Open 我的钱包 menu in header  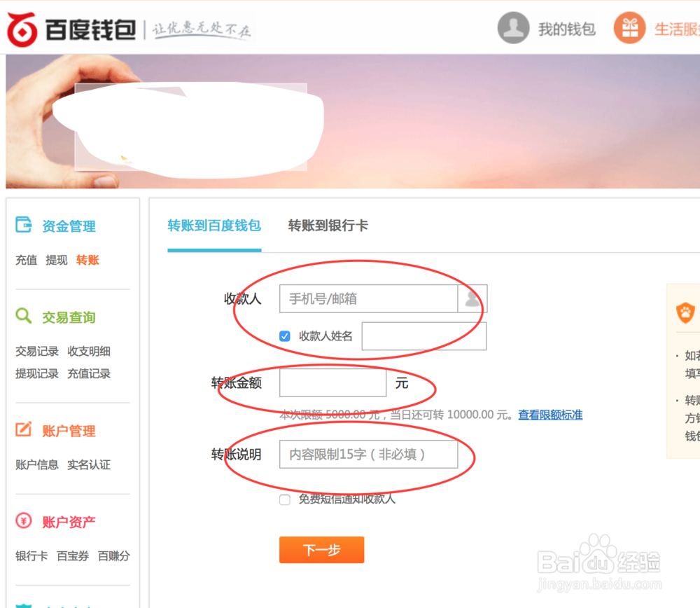(567, 29)
